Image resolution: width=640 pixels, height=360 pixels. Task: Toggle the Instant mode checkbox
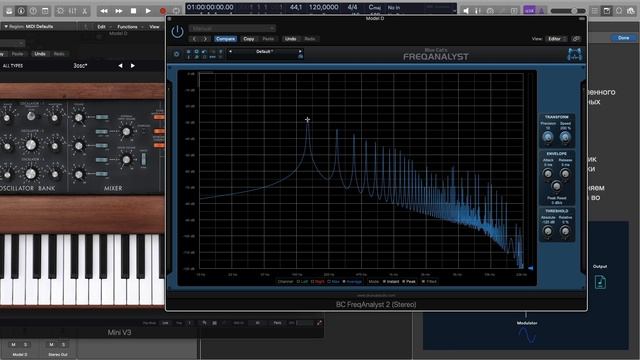pos(384,282)
